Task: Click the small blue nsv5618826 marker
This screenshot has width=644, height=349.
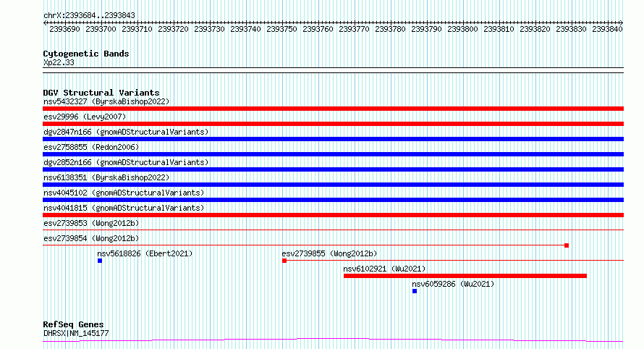Action: click(x=100, y=261)
